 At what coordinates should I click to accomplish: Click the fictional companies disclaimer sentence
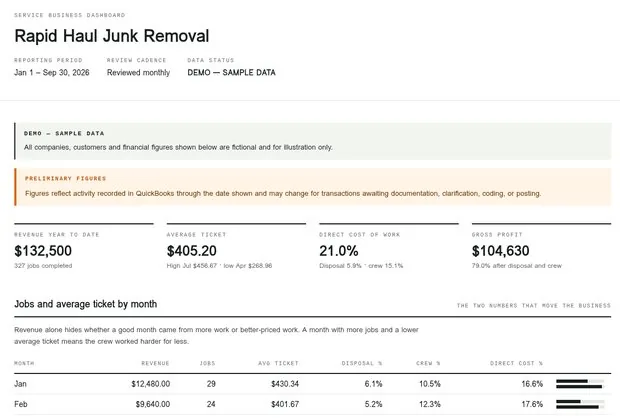(x=178, y=147)
